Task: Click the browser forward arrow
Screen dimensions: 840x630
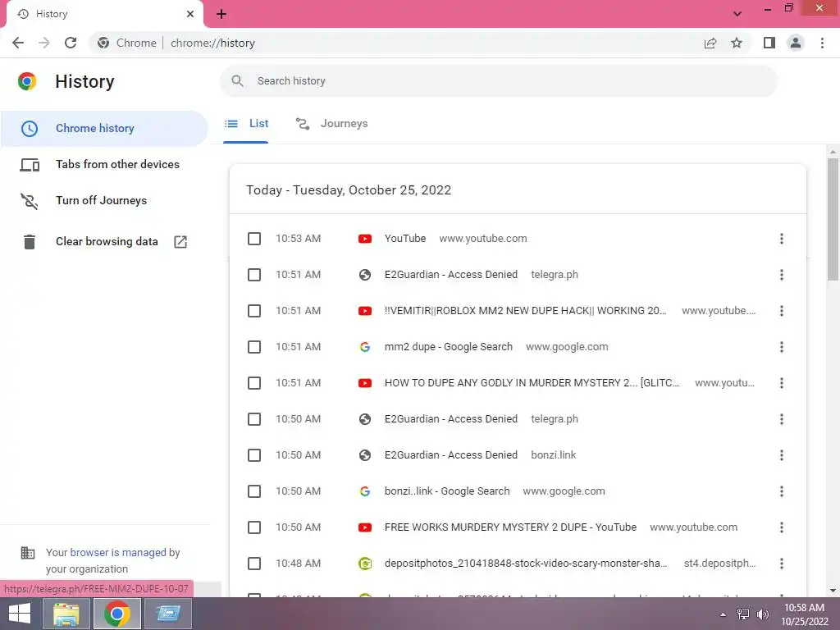Action: (44, 43)
